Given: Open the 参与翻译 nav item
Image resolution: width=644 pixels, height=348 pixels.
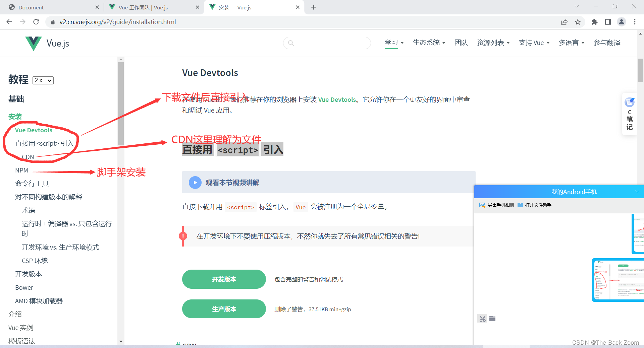Looking at the screenshot, I should point(607,43).
